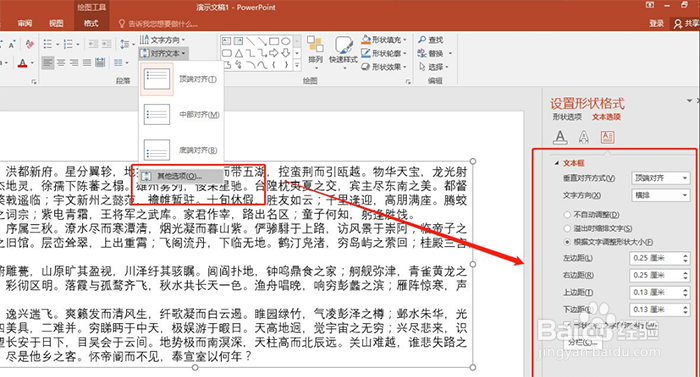The width and height of the screenshot is (700, 377).
Task: Click the decrease indent level icon
Action: pos(93,44)
